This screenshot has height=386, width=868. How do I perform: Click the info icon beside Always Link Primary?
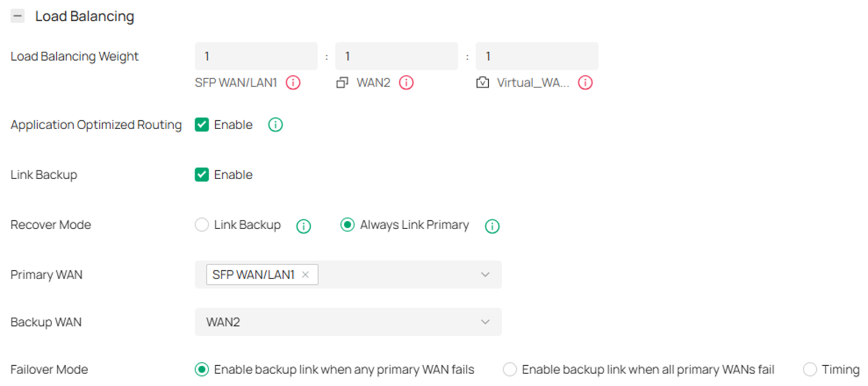(x=492, y=226)
